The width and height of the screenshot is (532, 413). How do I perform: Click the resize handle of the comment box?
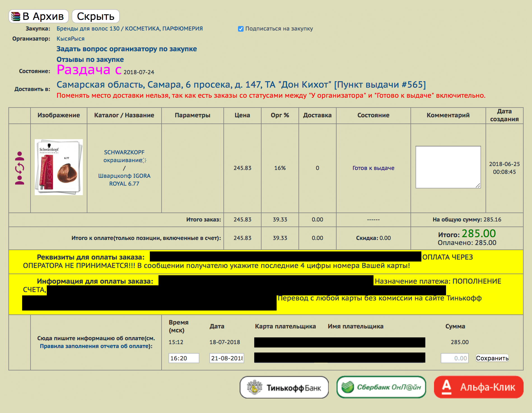(478, 185)
